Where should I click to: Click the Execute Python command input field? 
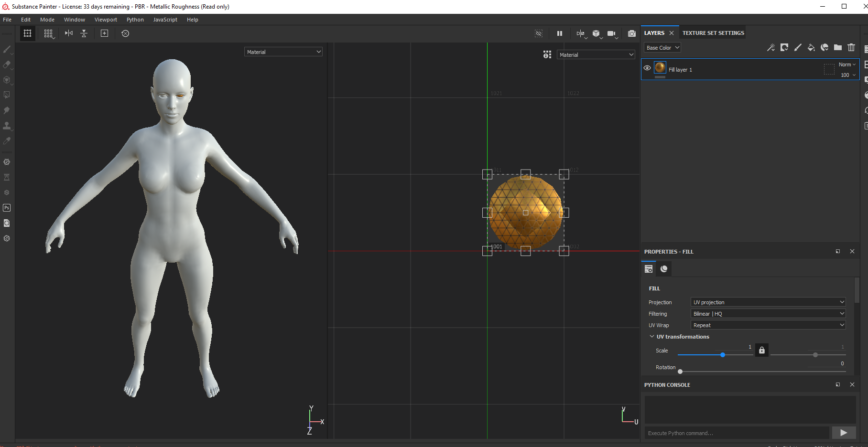(x=737, y=433)
